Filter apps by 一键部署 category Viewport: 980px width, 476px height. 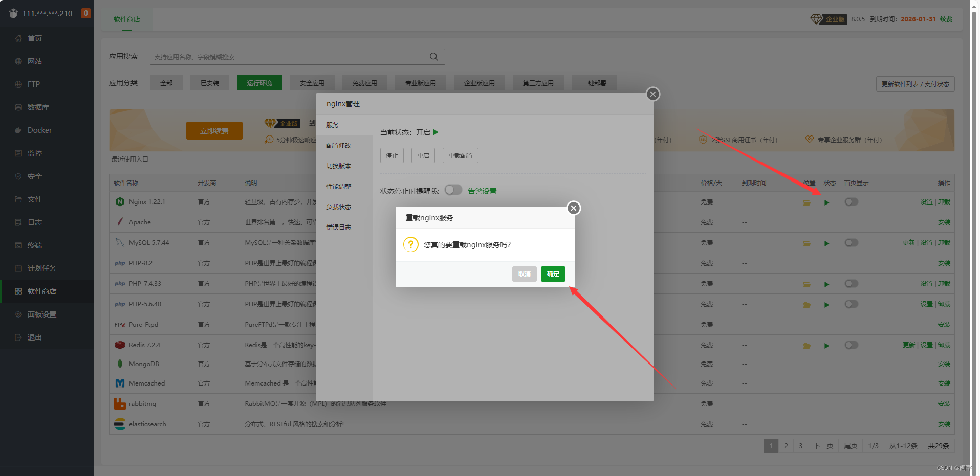pos(594,83)
